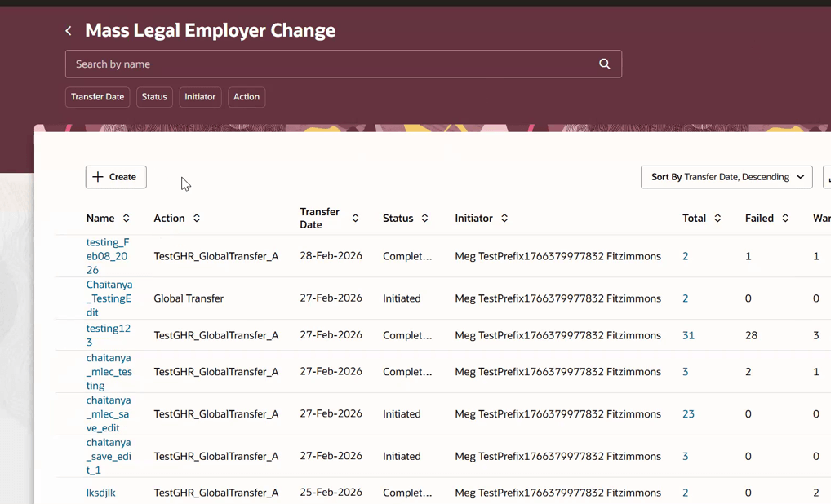835x504 pixels.
Task: Open the Initiator filter chip
Action: point(200,97)
